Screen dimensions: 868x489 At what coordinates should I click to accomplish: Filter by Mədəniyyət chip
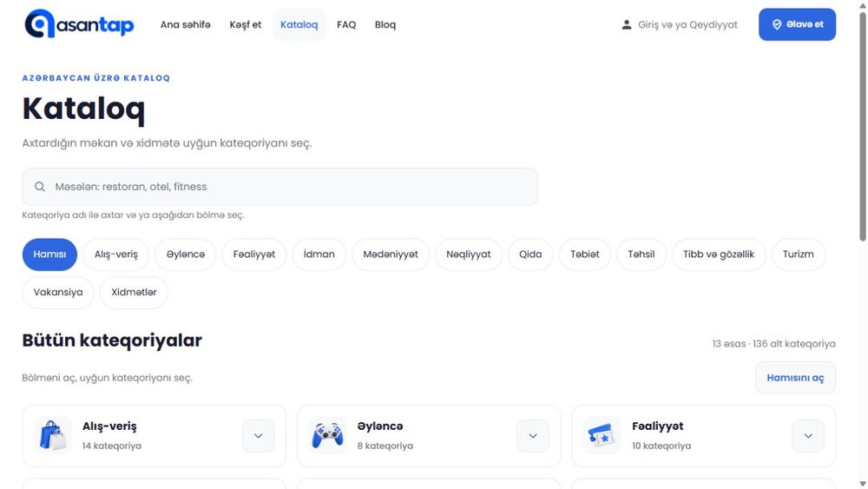point(391,254)
